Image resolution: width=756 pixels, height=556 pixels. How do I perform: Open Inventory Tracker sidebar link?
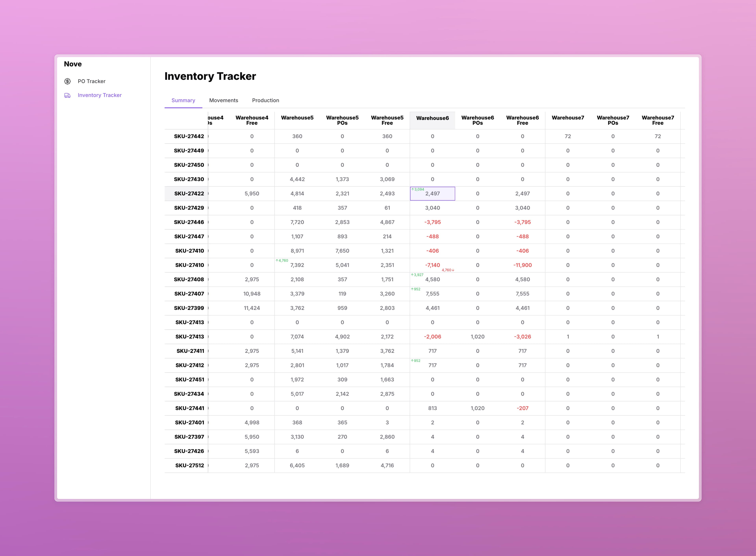(99, 95)
